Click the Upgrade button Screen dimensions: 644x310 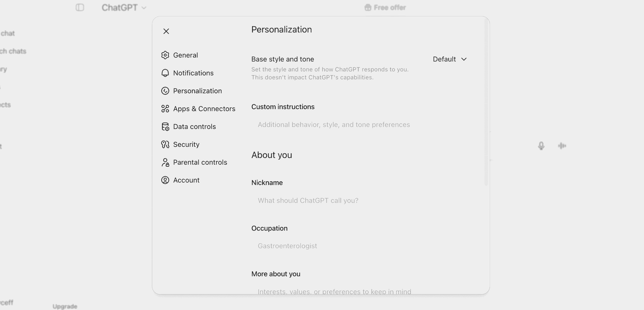point(65,306)
